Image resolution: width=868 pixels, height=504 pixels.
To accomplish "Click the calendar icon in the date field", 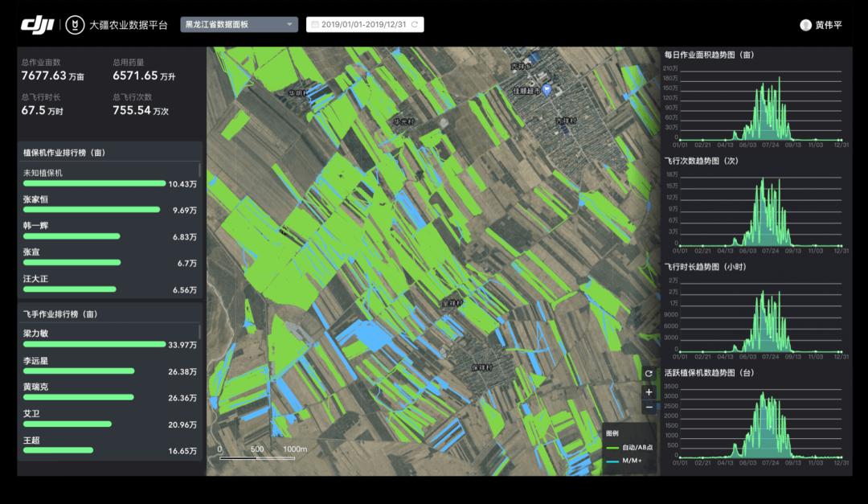I will tap(314, 24).
